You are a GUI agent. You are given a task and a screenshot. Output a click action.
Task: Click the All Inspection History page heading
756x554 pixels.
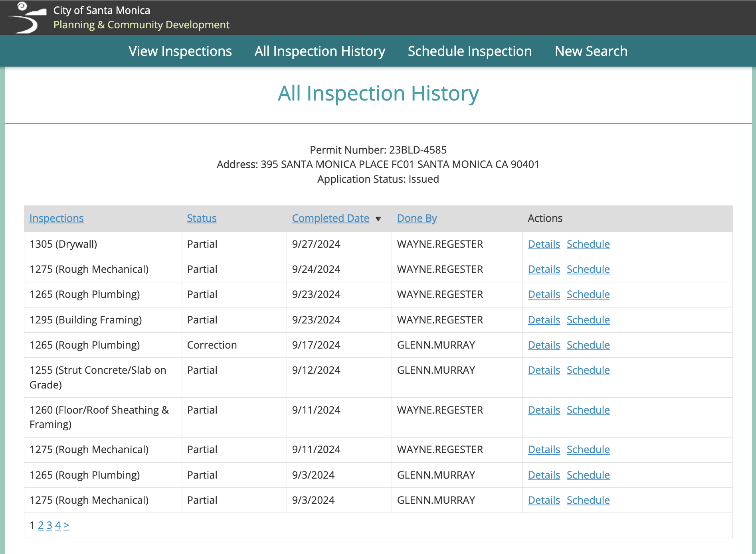(378, 93)
